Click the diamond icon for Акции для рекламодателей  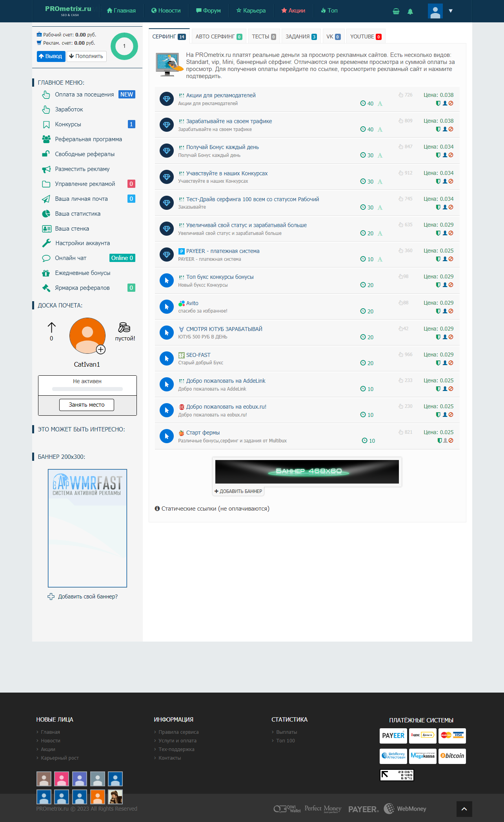point(167,99)
